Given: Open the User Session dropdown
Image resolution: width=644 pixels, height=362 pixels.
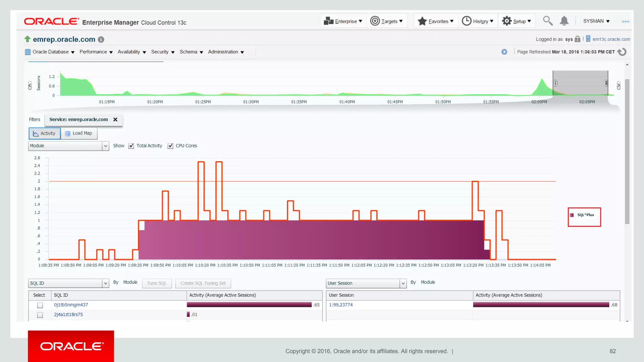Looking at the screenshot, I should [x=403, y=283].
